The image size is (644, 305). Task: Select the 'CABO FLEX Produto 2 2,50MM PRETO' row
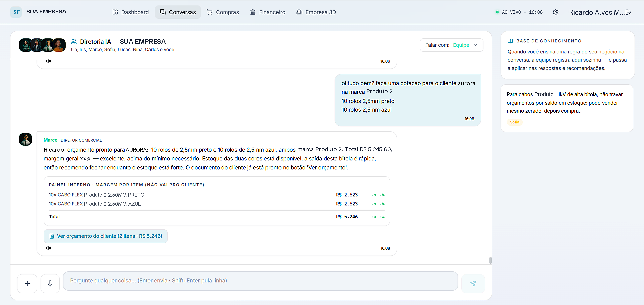[217, 195]
